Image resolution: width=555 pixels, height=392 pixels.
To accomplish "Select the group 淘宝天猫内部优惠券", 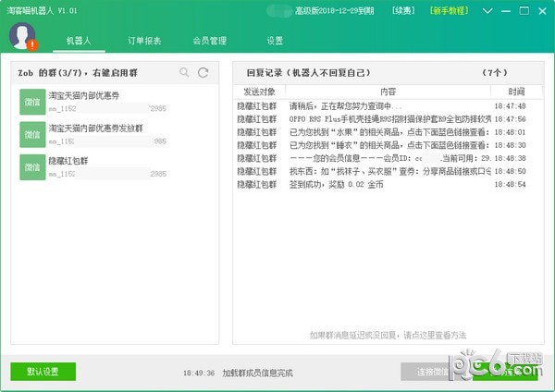I will tap(115, 102).
